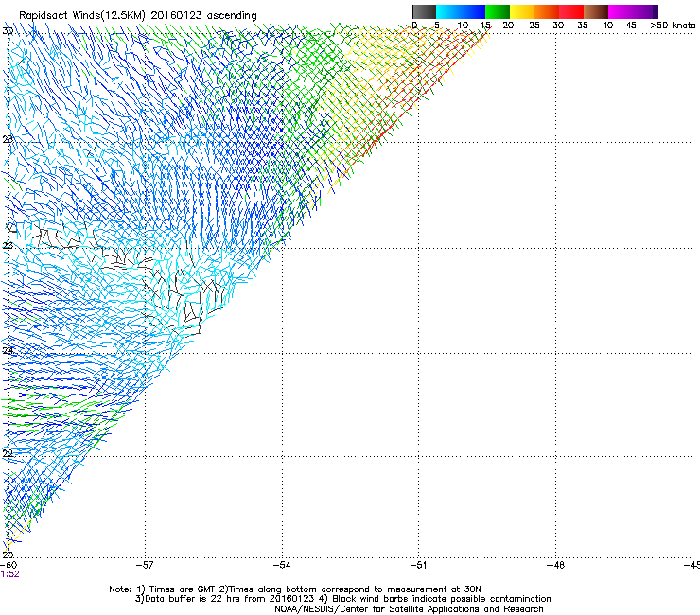Click the '25' legend scale label
700x615 pixels.
coord(534,26)
